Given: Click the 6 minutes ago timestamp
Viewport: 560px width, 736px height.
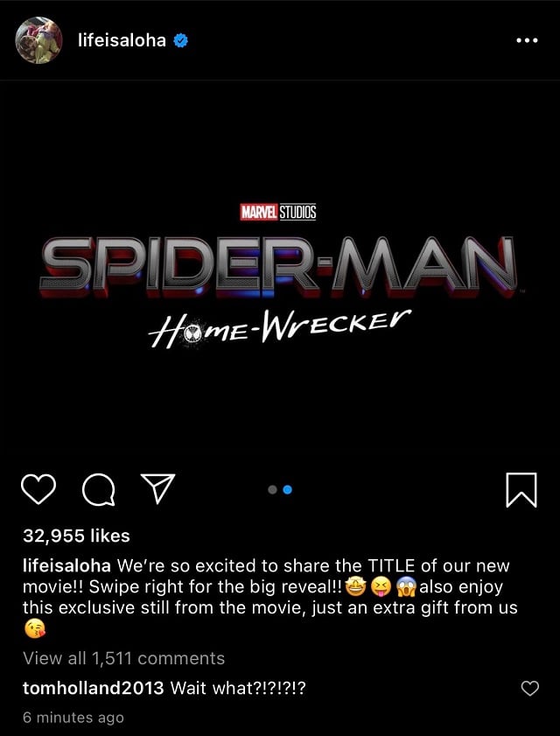Looking at the screenshot, I should pos(73,718).
